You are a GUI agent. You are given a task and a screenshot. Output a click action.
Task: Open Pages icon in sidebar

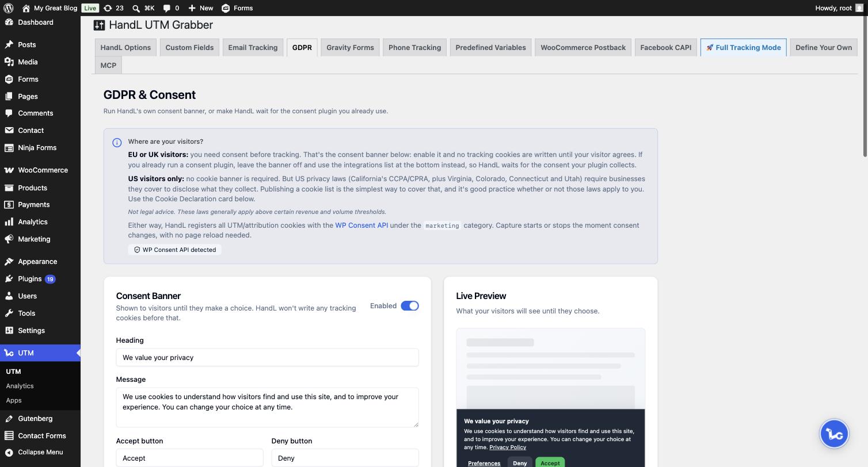pos(9,97)
